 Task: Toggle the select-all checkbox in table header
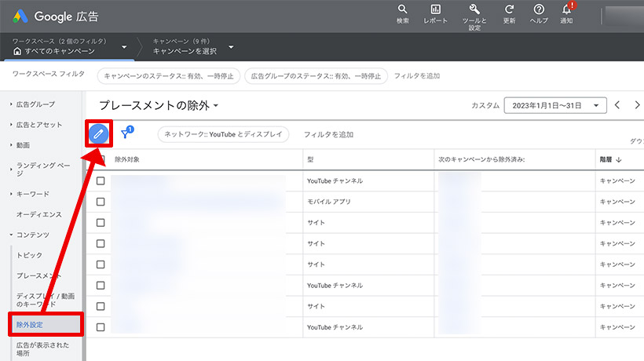coord(101,159)
